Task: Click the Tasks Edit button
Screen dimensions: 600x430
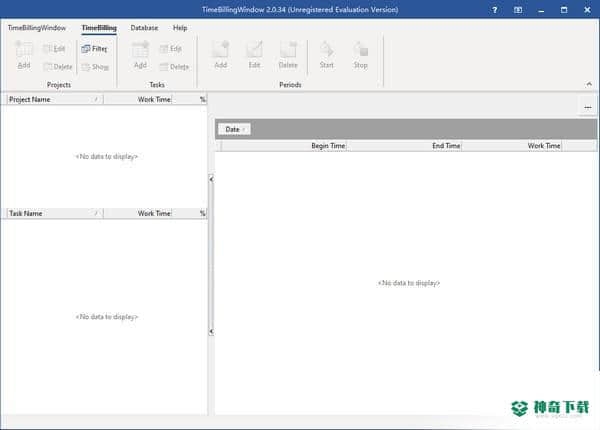Action: [x=171, y=49]
